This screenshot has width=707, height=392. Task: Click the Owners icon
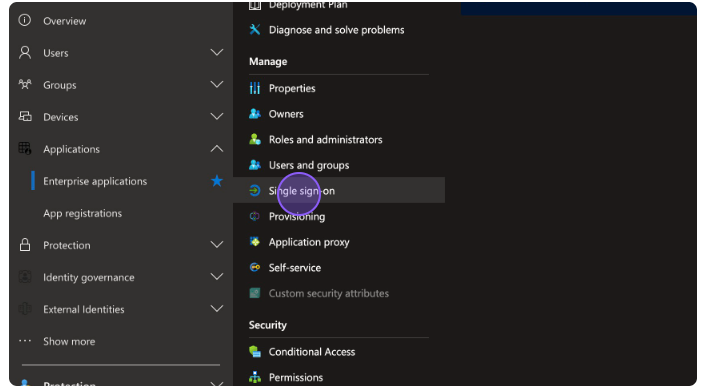coord(255,114)
